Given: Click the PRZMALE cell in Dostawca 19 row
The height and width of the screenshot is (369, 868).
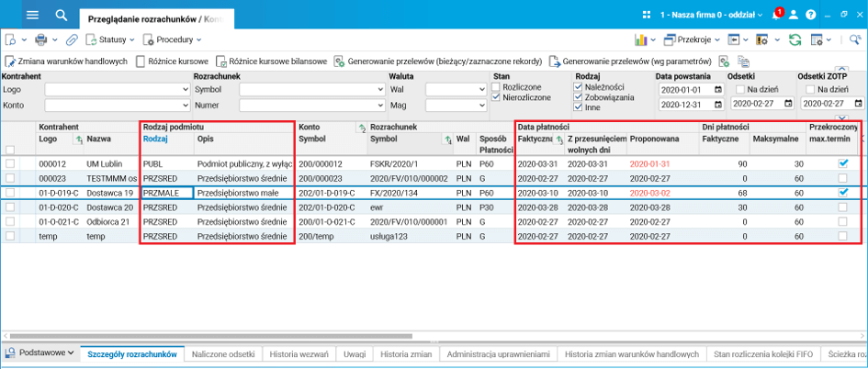Looking at the screenshot, I should [167, 193].
